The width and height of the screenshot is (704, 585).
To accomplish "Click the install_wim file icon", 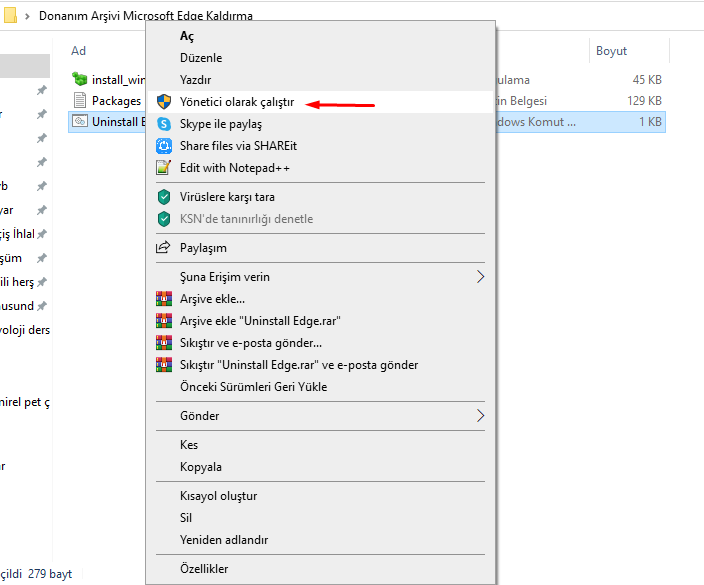I will 80,79.
